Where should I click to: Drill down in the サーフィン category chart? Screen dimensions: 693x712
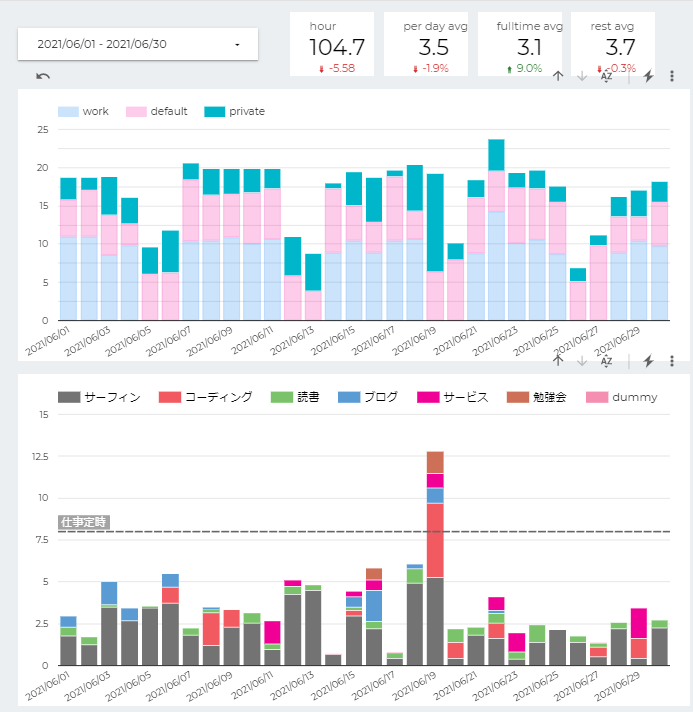[x=582, y=361]
